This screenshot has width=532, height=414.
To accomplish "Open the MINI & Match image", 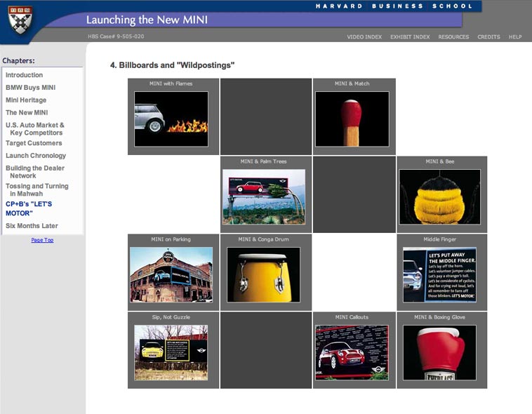I will click(352, 119).
